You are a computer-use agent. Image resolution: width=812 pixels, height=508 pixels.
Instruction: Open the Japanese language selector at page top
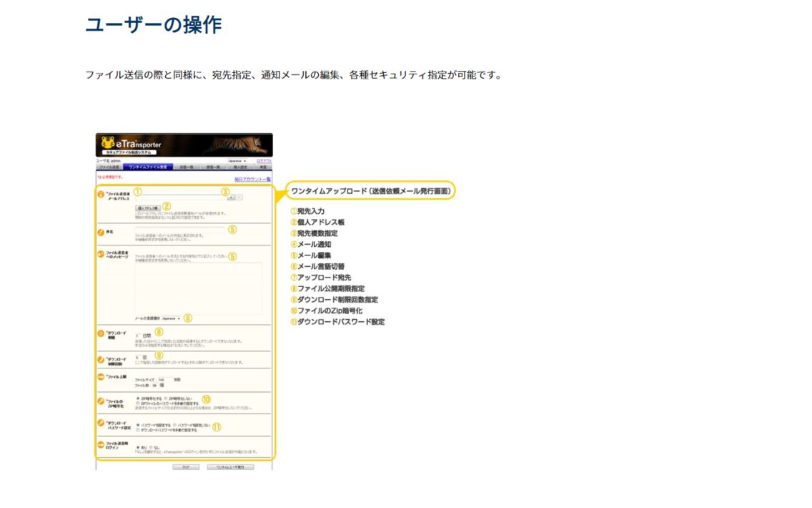tap(237, 161)
